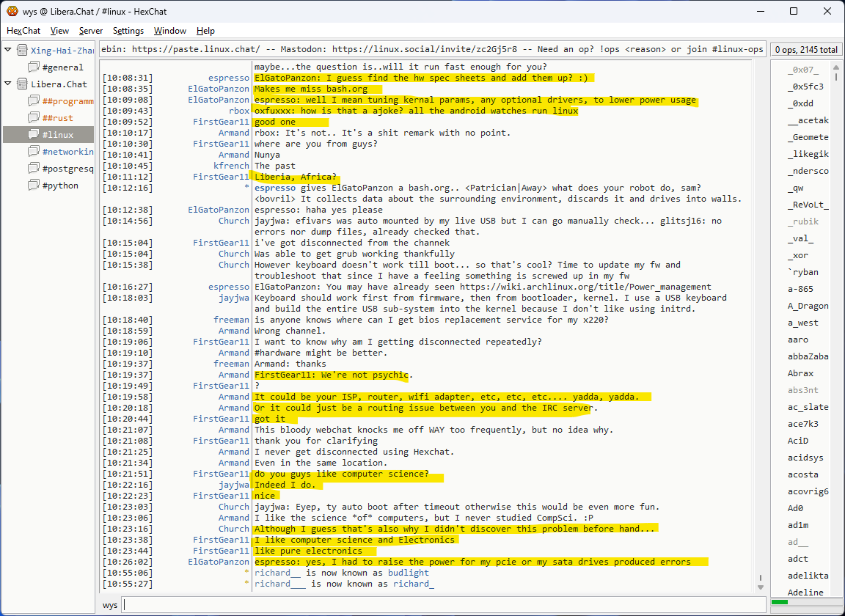Click the channel icon beside #postgresq
The height and width of the screenshot is (616, 845).
coord(34,169)
